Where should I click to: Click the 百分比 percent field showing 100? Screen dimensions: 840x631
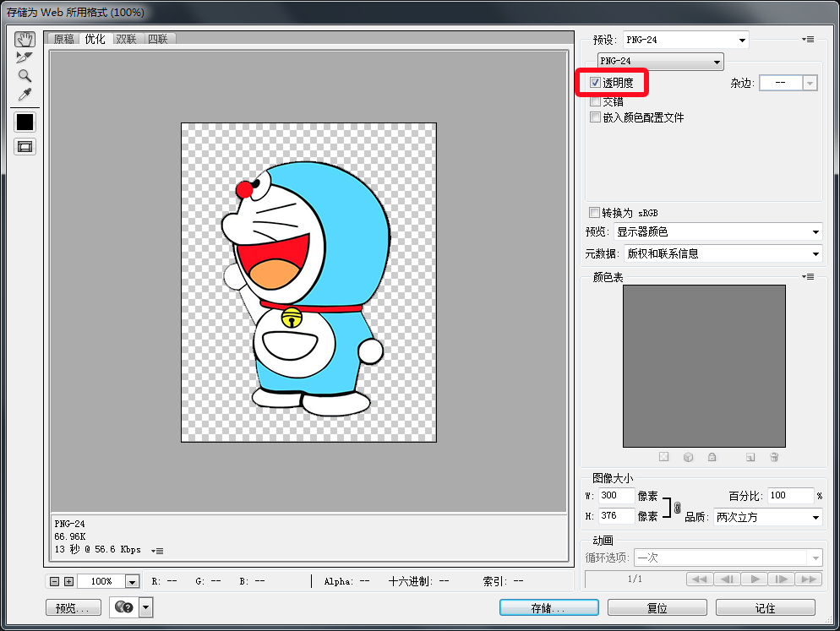(791, 496)
